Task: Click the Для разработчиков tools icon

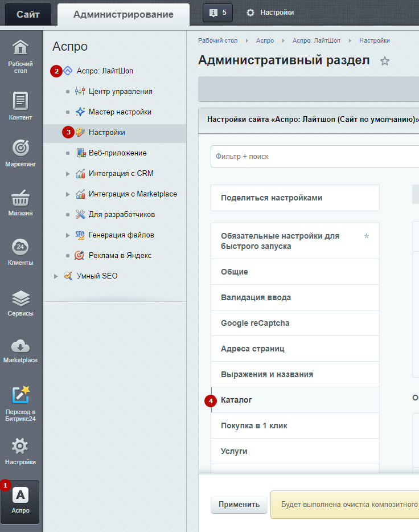Action: pyautogui.click(x=80, y=214)
